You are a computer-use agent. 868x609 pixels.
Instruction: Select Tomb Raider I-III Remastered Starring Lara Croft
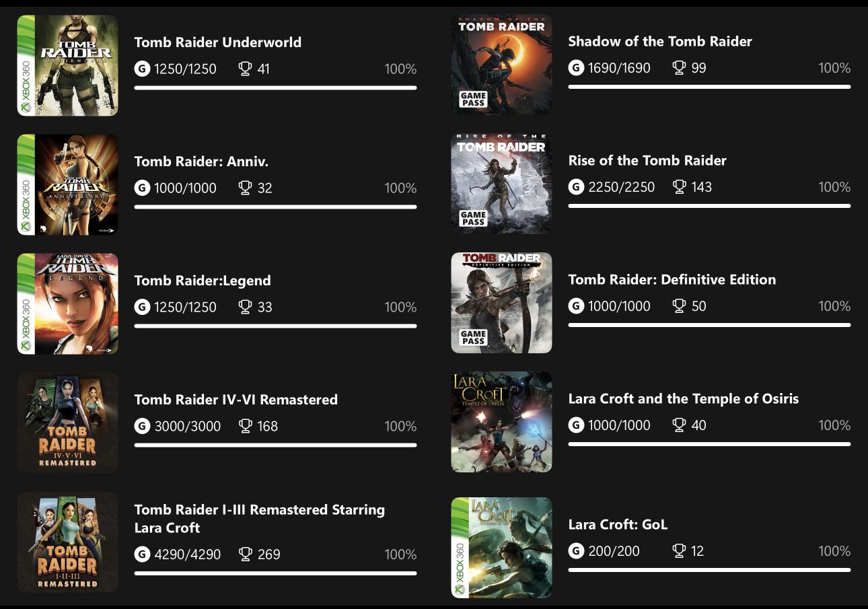click(x=260, y=519)
